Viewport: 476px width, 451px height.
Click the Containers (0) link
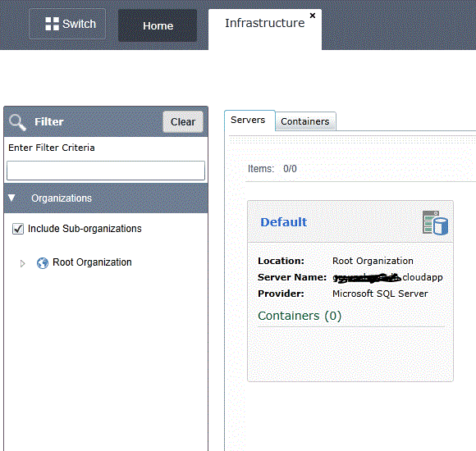point(300,316)
